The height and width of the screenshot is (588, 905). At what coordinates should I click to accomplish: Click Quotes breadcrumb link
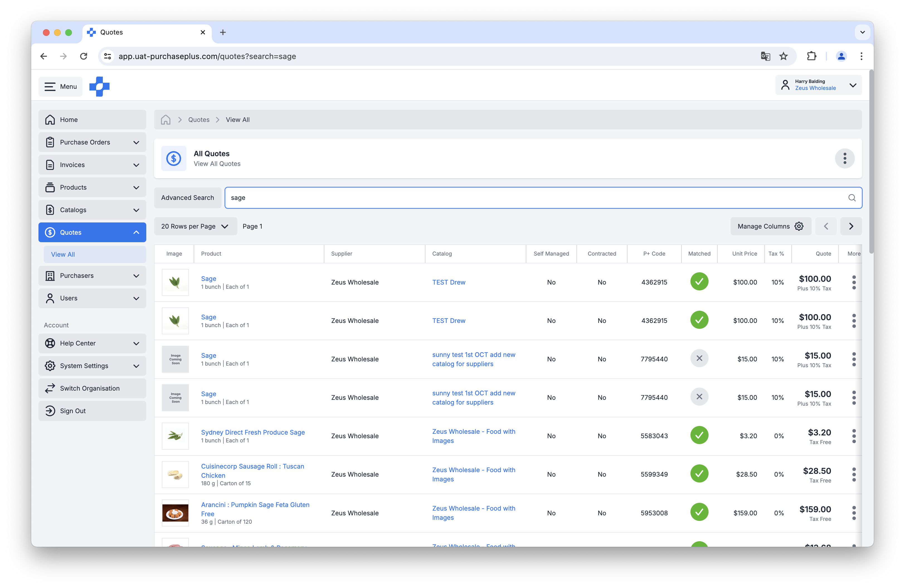point(198,120)
